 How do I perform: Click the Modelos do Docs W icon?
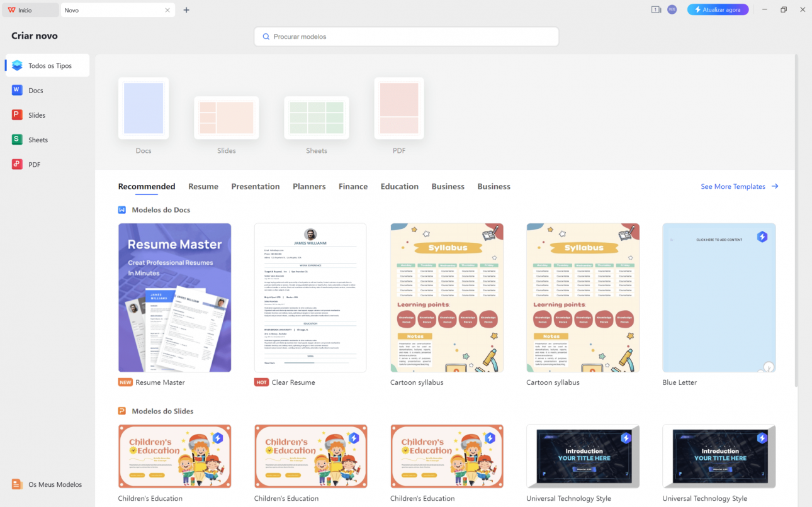tap(122, 209)
